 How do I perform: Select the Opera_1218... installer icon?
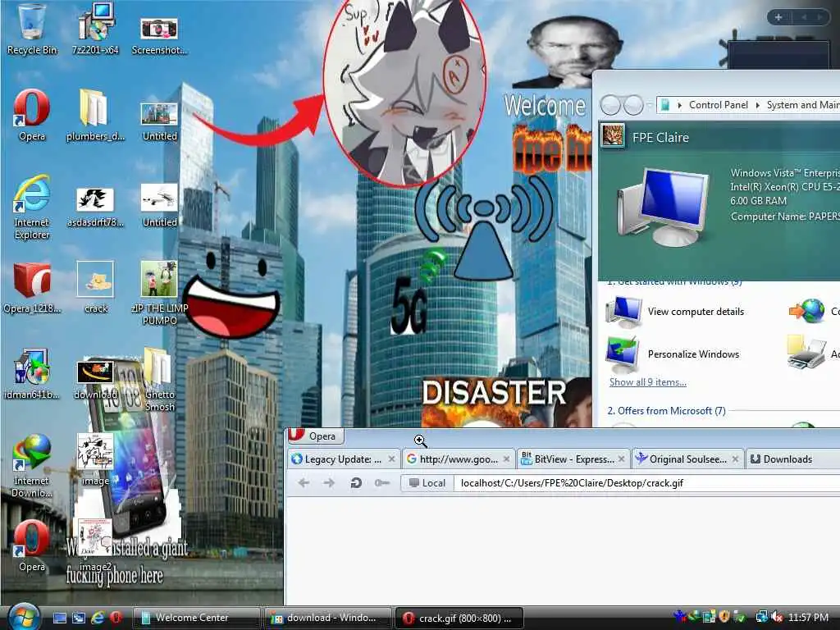[32, 288]
